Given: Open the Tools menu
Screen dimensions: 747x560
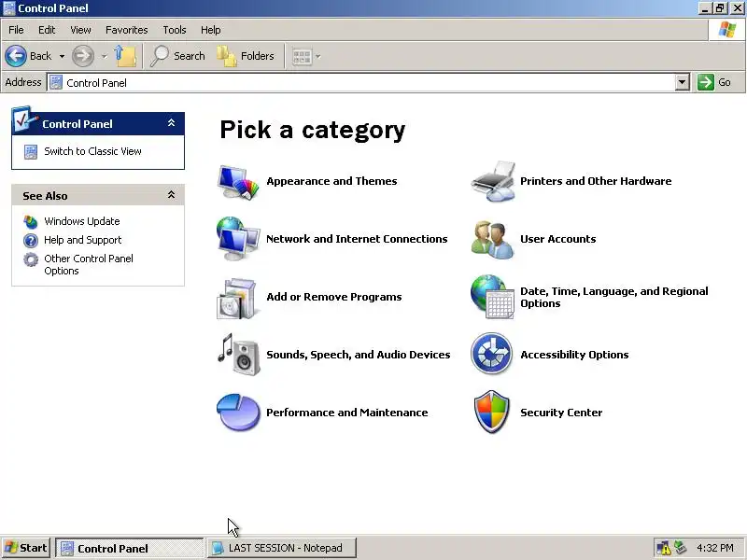Looking at the screenshot, I should click(x=175, y=30).
